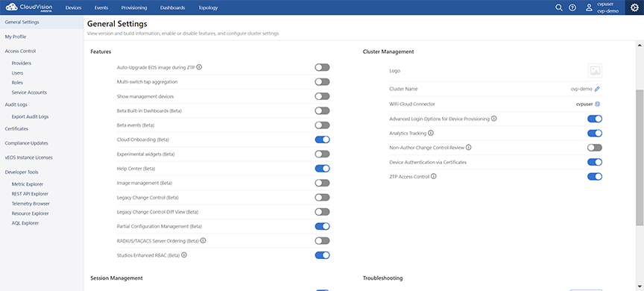Click the scrollbar down arrow
644x291 pixels.
[x=640, y=285]
